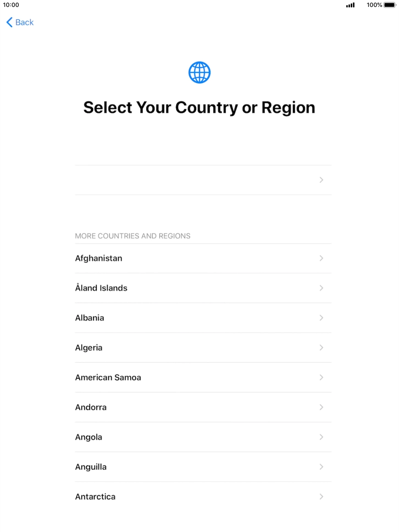The image size is (399, 532).
Task: Click the battery indicator icon
Action: click(389, 5)
